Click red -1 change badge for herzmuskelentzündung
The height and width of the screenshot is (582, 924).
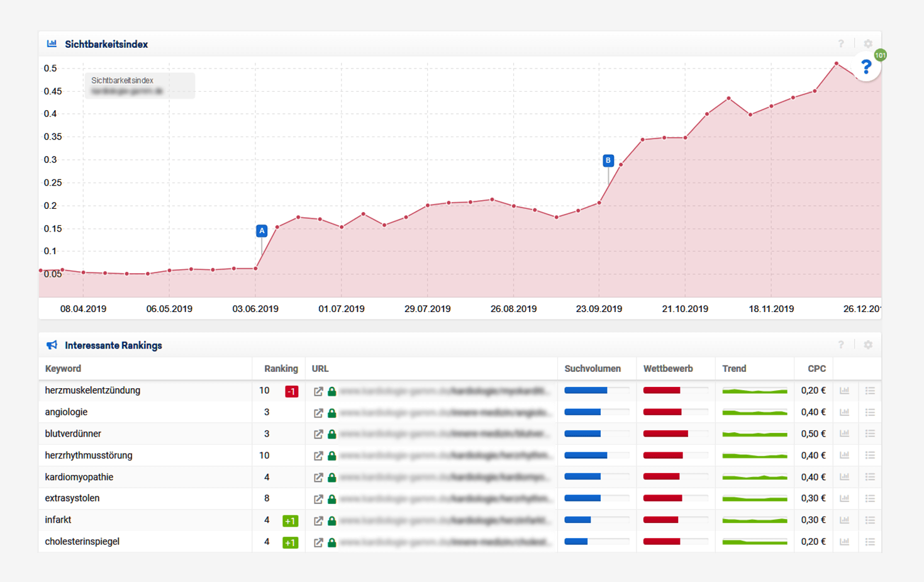[291, 391]
